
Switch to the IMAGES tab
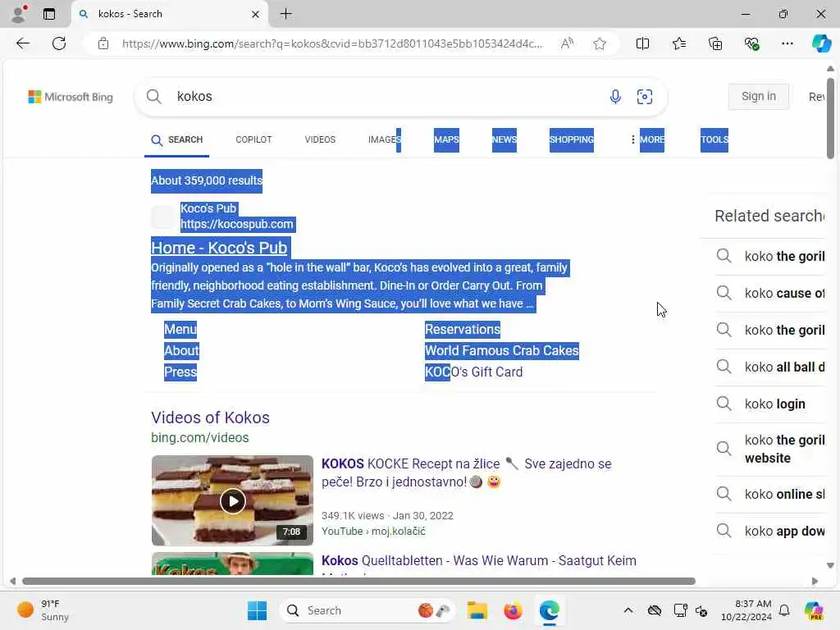pos(384,139)
